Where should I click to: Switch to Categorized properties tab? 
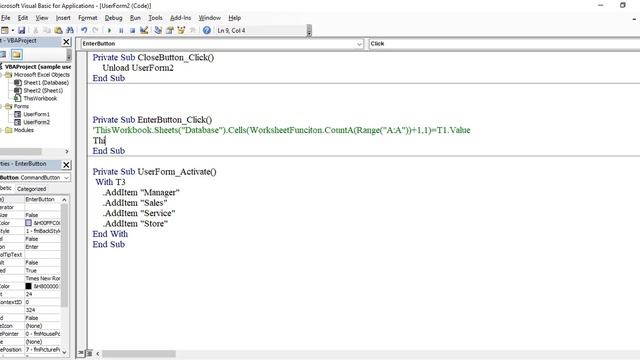point(31,189)
